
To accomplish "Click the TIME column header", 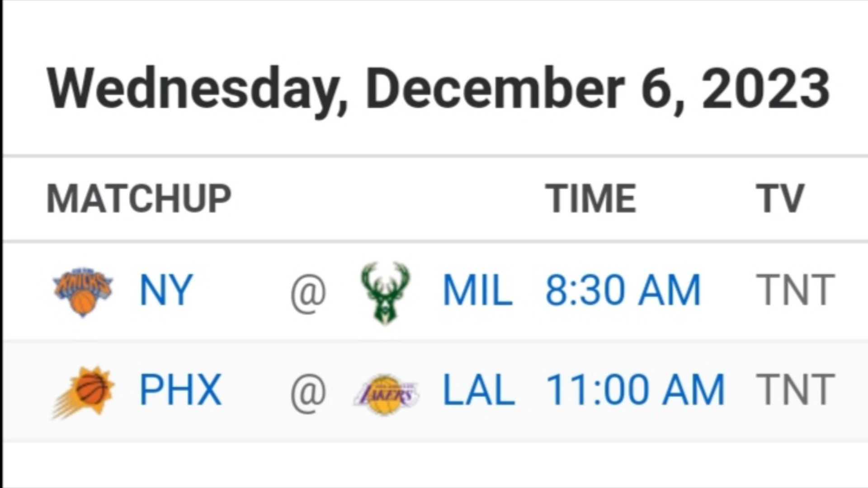I will click(591, 198).
